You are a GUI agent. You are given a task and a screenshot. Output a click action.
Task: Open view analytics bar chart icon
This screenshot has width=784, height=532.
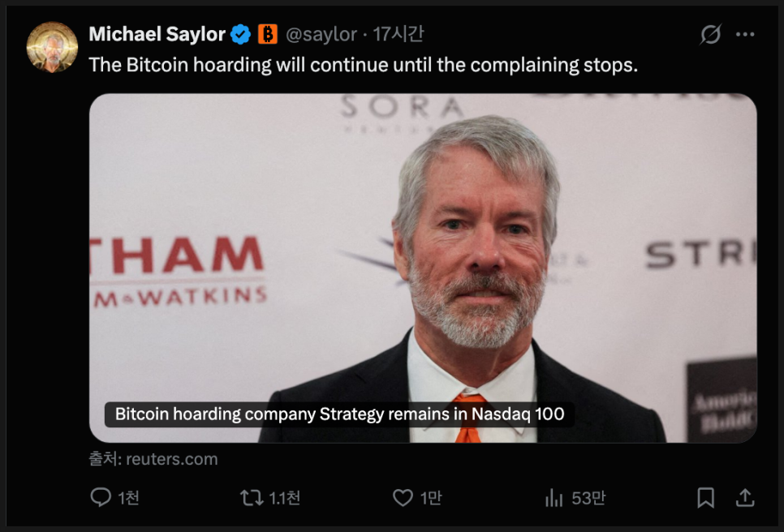tap(554, 498)
